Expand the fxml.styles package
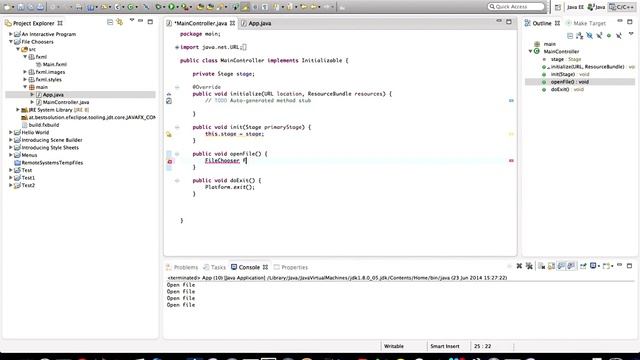This screenshot has height=360, width=640. (x=25, y=80)
